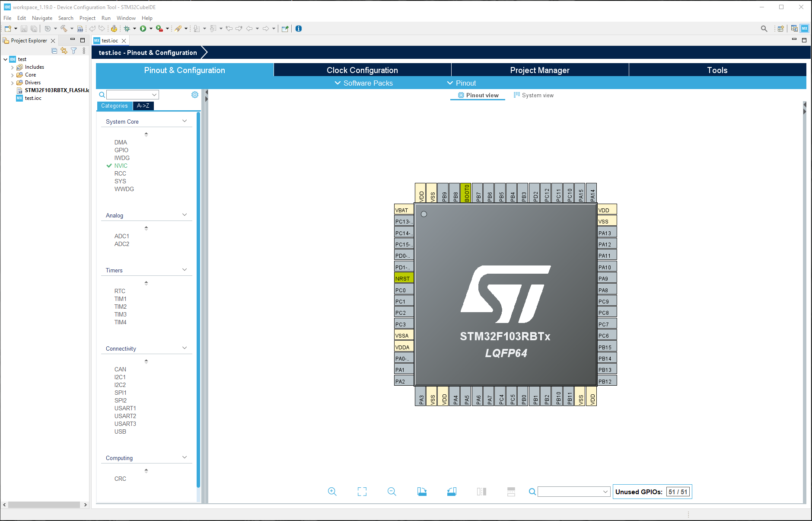Open the Tools tab
Image resolution: width=812 pixels, height=521 pixels.
point(717,70)
